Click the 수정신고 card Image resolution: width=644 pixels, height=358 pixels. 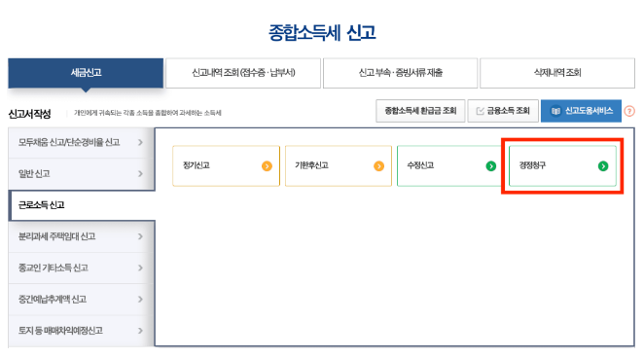point(450,165)
